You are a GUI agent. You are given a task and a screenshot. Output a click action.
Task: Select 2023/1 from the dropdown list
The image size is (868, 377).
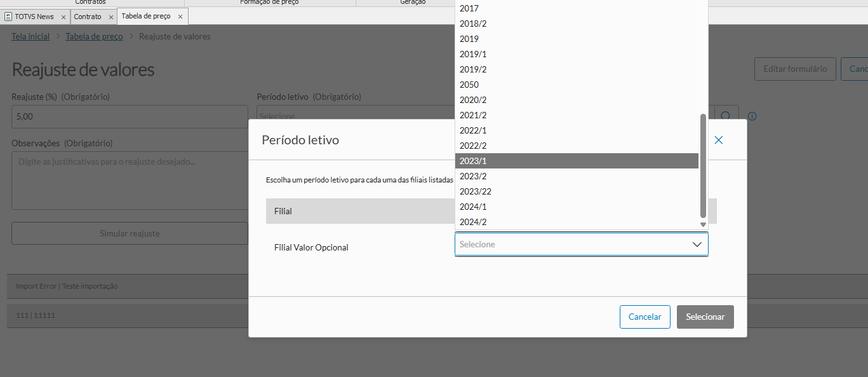[577, 161]
